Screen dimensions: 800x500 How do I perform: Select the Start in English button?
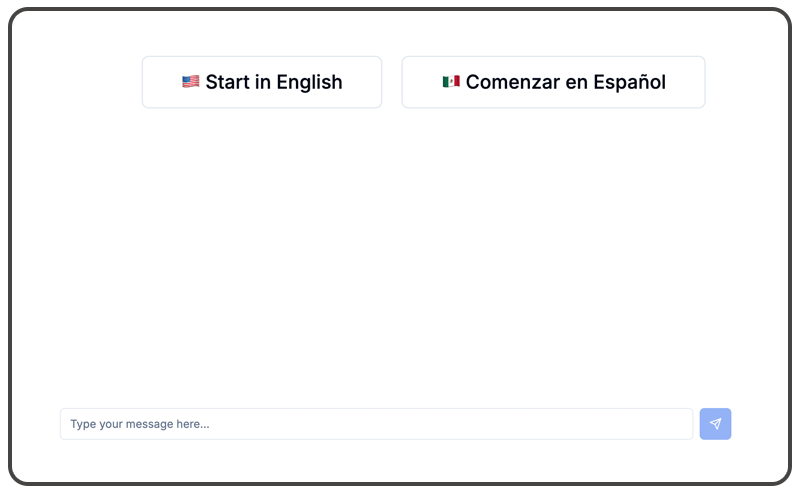click(x=262, y=82)
